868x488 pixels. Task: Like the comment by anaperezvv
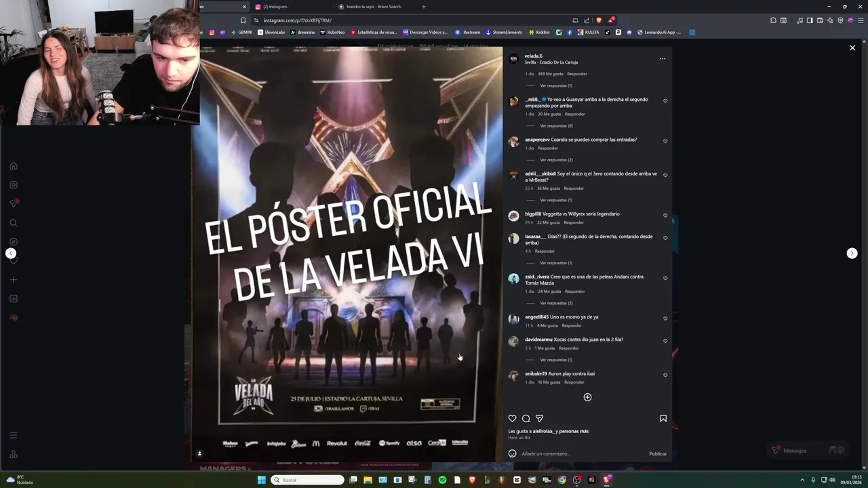point(665,141)
